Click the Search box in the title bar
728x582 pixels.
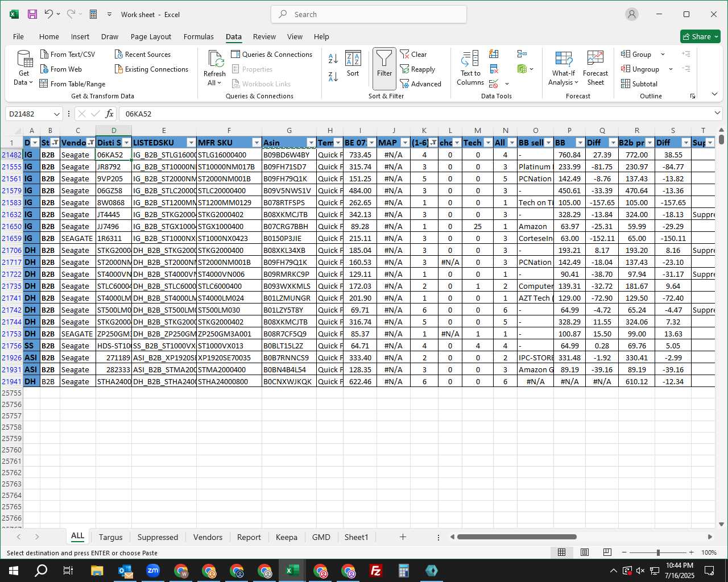369,14
